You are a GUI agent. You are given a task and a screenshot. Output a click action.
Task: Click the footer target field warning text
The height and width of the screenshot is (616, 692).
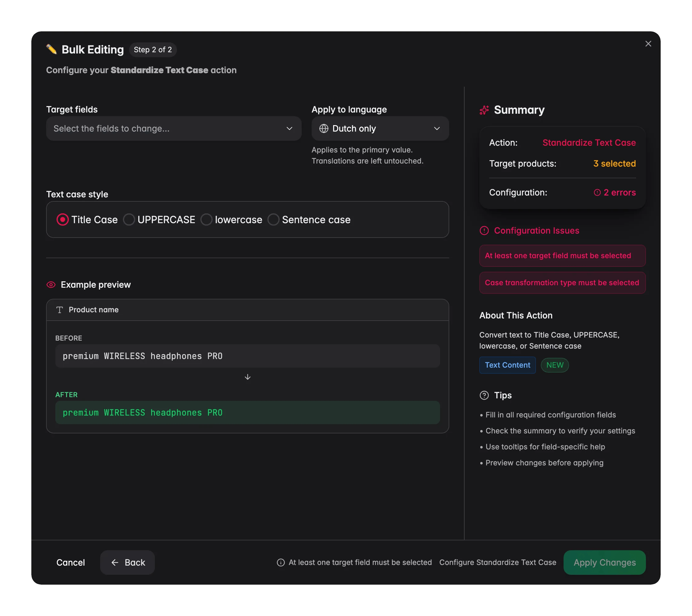pyautogui.click(x=360, y=563)
